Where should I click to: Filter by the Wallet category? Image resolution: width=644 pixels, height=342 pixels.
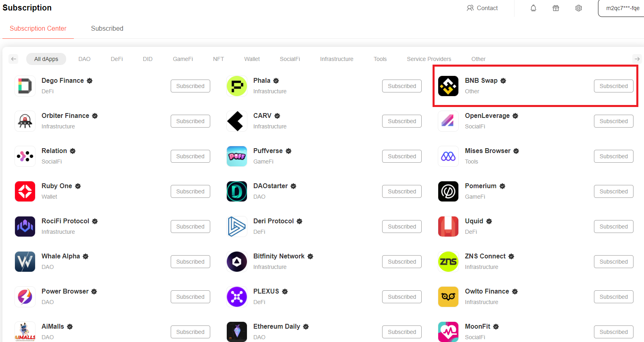252,59
